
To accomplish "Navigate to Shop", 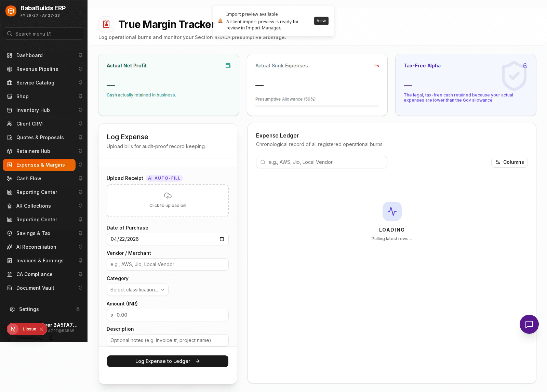I will [39, 96].
